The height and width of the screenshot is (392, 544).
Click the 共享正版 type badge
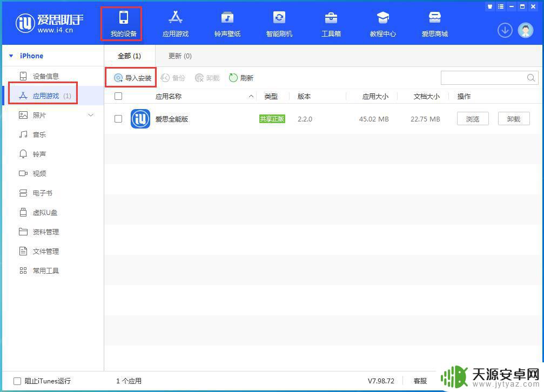272,119
